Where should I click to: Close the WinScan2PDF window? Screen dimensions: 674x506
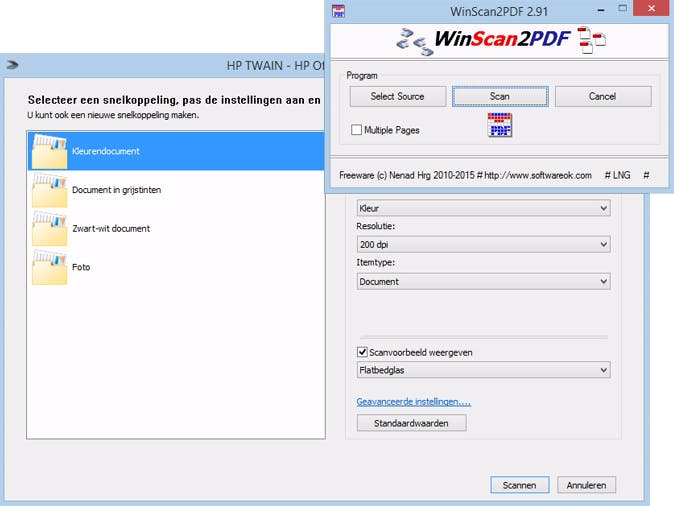pos(651,8)
